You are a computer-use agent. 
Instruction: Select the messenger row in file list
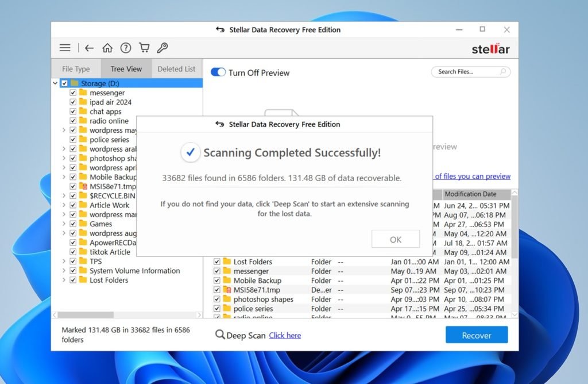click(x=362, y=271)
